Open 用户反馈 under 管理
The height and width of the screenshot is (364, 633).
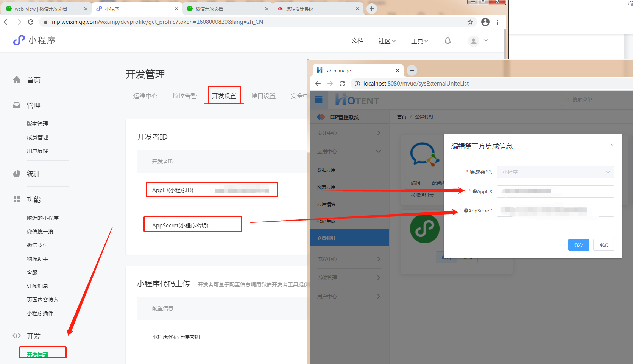(37, 151)
